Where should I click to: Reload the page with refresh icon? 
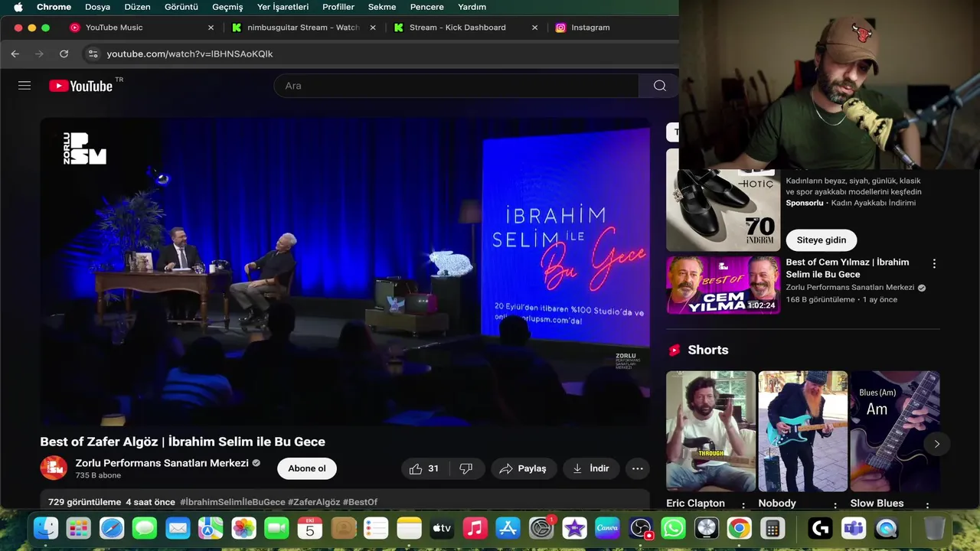coord(64,54)
